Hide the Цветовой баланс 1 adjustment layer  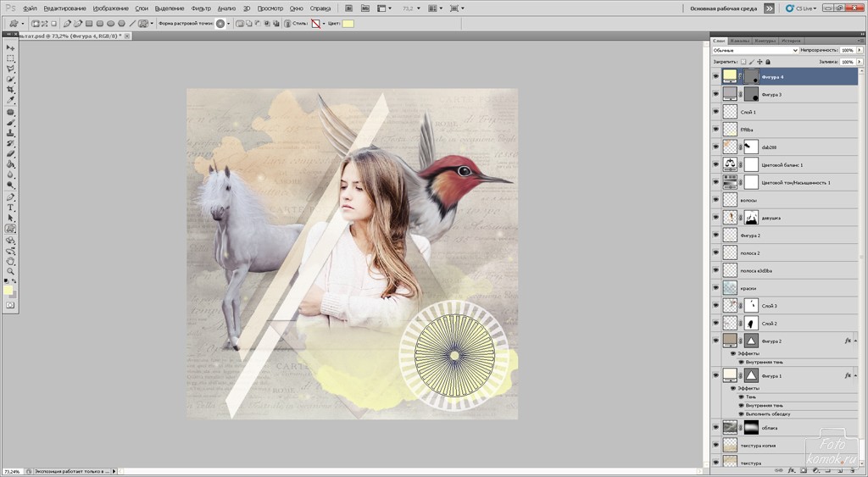tap(715, 164)
